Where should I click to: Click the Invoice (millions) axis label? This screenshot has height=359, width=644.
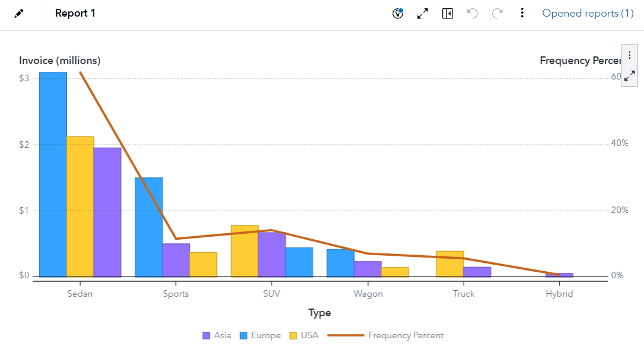[x=60, y=61]
